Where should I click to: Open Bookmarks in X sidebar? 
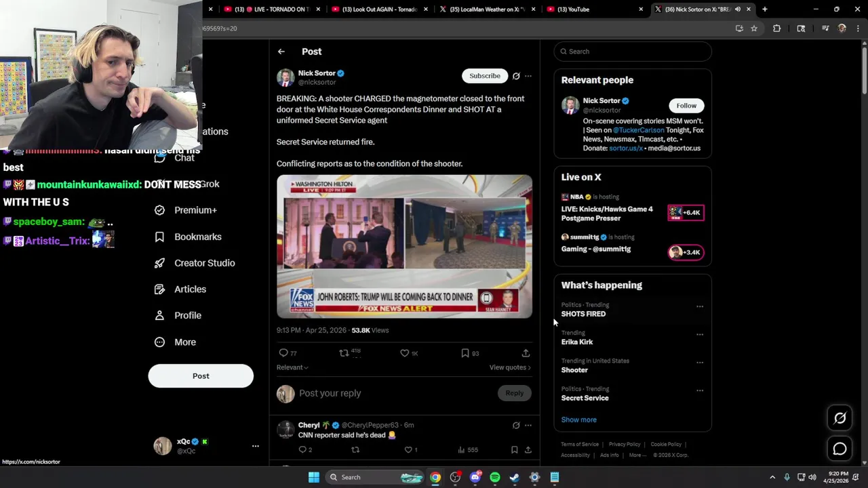click(188, 237)
